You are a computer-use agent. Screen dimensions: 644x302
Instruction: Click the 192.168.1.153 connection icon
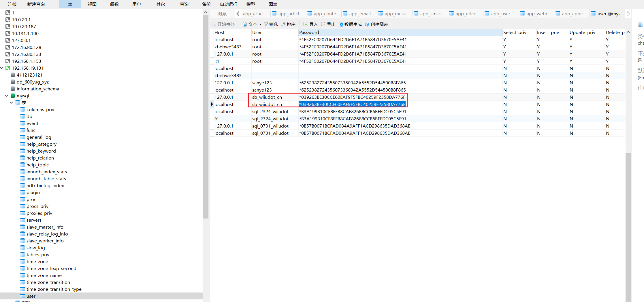8,61
